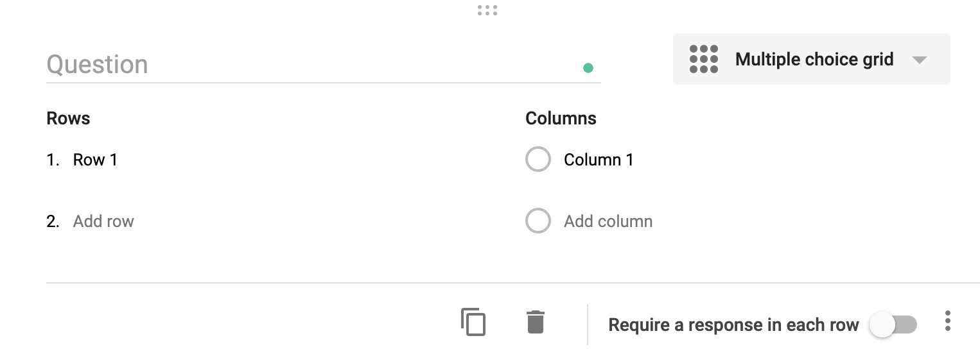Click Add row to add a second row

click(x=103, y=221)
